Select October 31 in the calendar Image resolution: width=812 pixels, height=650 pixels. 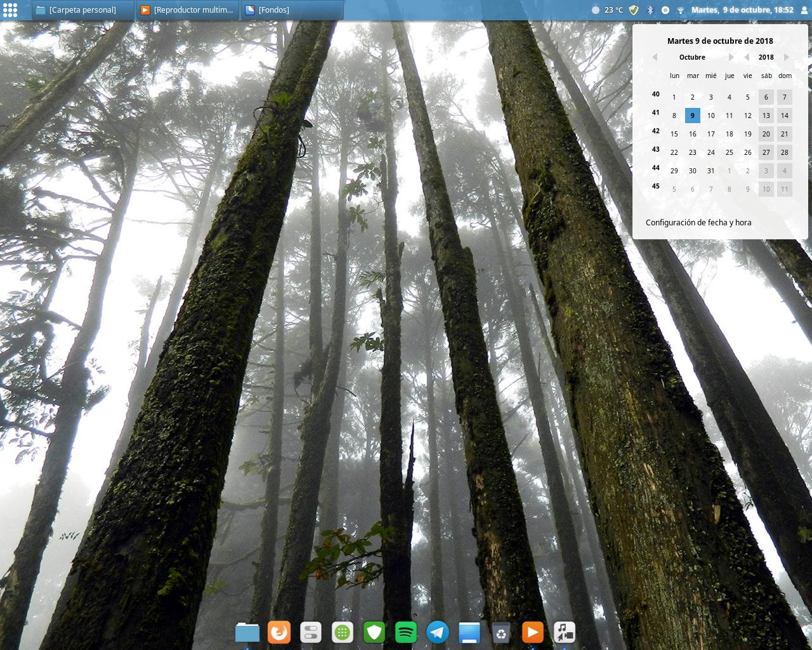click(x=711, y=171)
